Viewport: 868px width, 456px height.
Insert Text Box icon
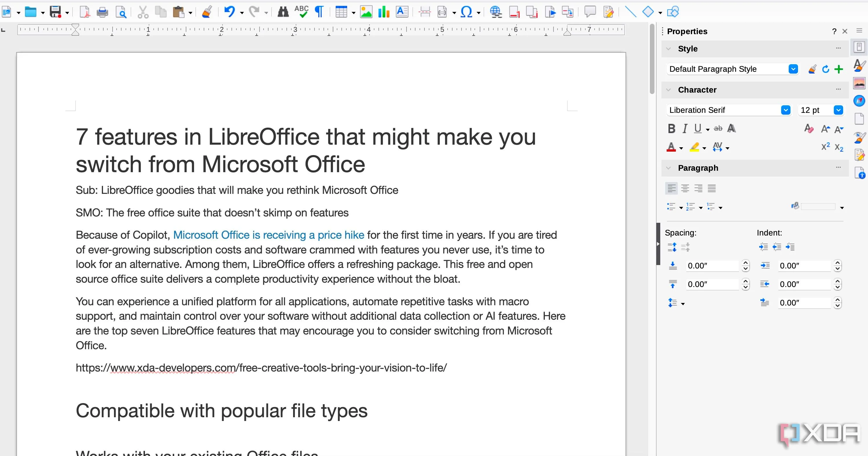402,12
